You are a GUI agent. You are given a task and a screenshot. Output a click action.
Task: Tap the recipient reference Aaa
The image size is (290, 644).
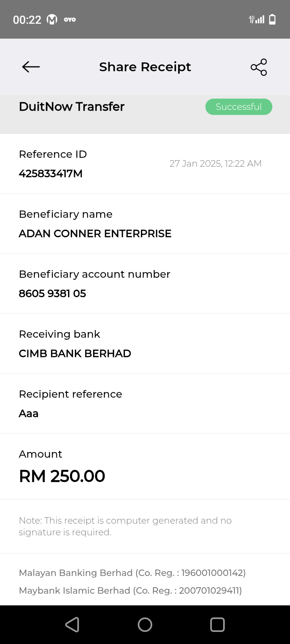click(x=29, y=413)
